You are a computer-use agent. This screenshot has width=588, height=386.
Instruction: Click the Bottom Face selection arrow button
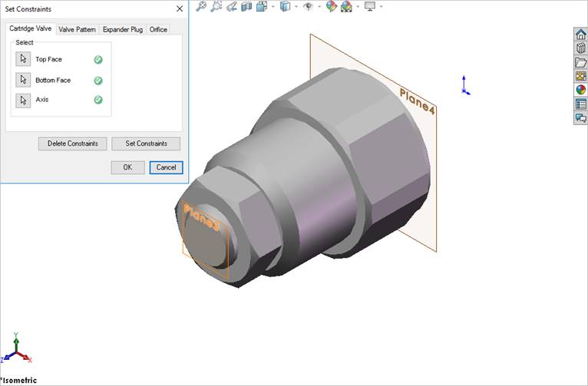pyautogui.click(x=23, y=80)
